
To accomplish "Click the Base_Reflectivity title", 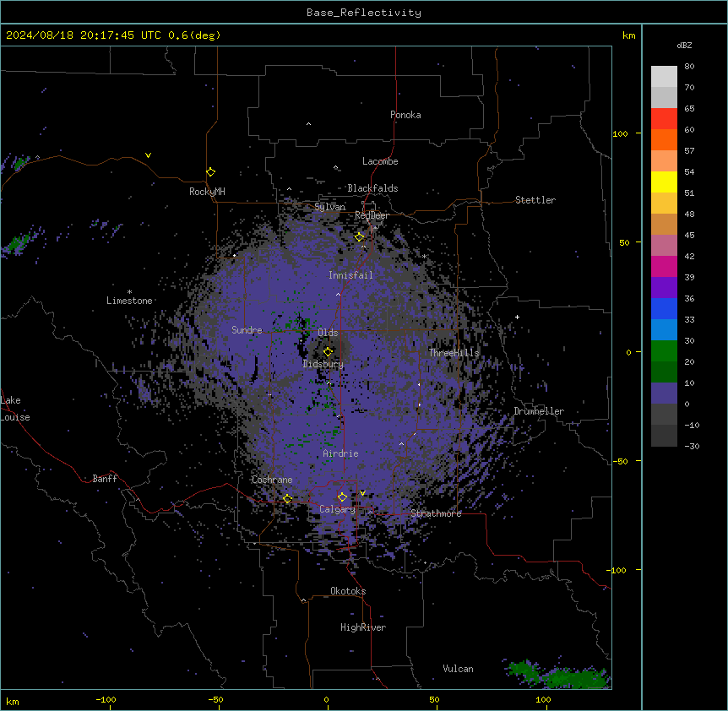I will point(364,13).
